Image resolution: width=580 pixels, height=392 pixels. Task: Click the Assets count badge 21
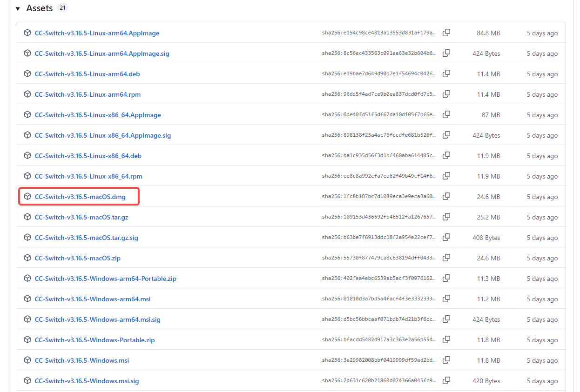click(x=62, y=8)
